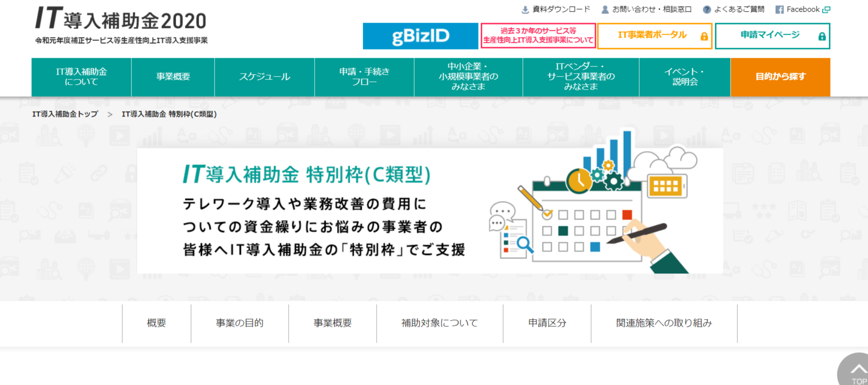Open the gBizID button
This screenshot has height=385, width=868.
pos(420,36)
